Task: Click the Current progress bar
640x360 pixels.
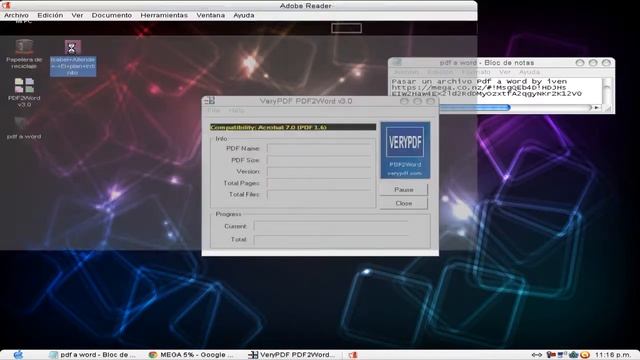Action: [x=331, y=226]
